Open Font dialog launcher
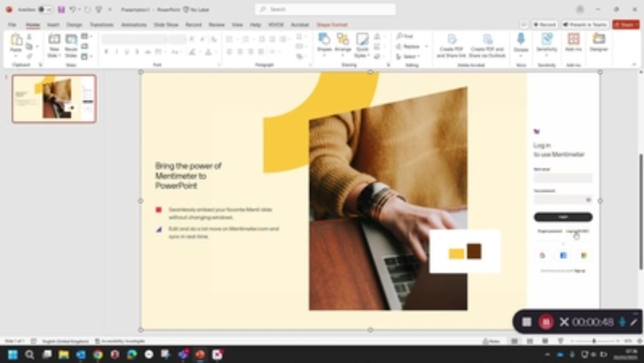 click(219, 65)
